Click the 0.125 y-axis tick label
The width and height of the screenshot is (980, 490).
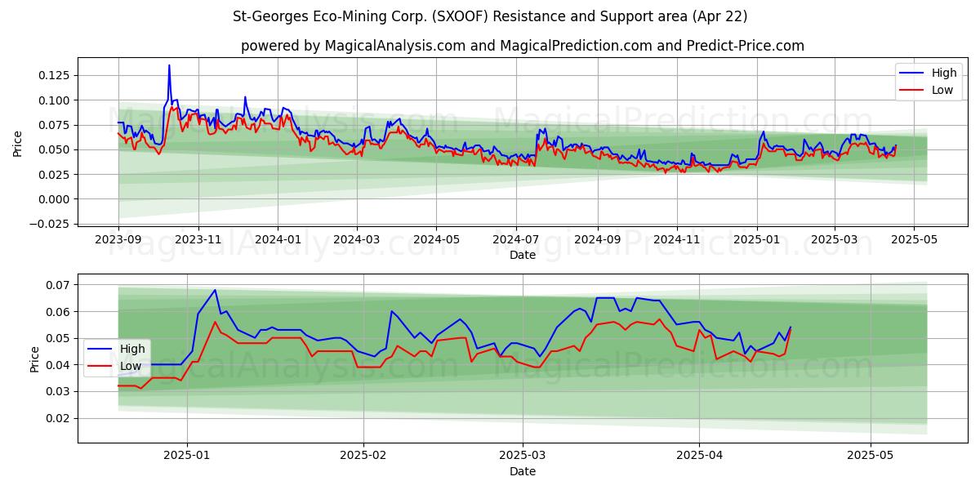(x=56, y=75)
